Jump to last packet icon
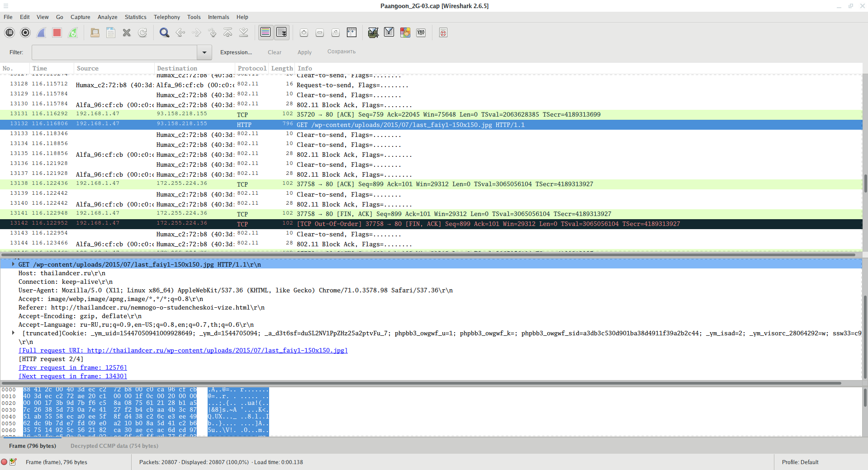The image size is (868, 470). 243,33
